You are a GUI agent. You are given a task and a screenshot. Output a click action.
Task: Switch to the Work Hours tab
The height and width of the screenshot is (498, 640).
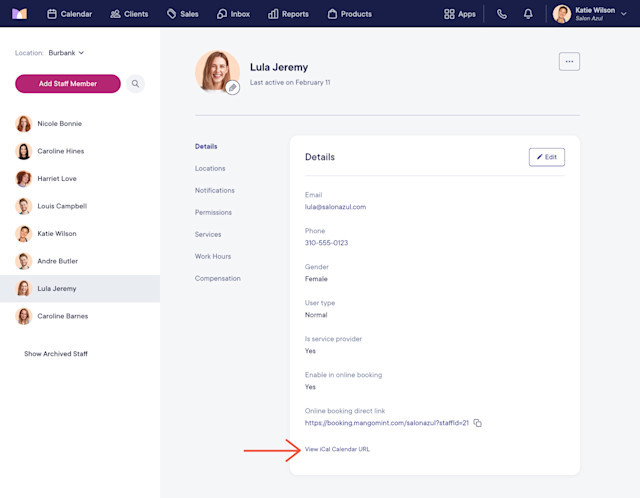(x=213, y=256)
